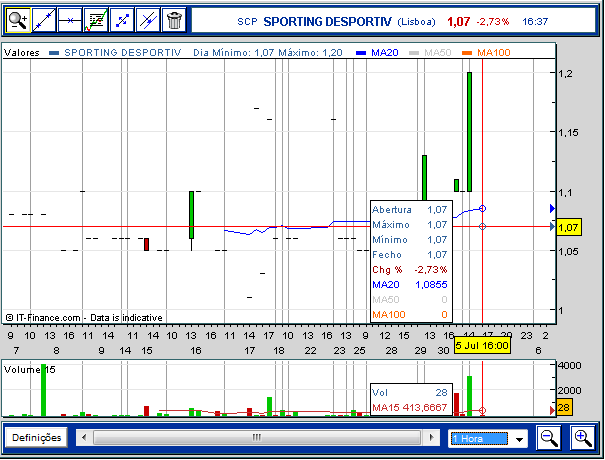This screenshot has height=460, width=605.
Task: Click the scrollbar right arrow
Action: point(431,438)
